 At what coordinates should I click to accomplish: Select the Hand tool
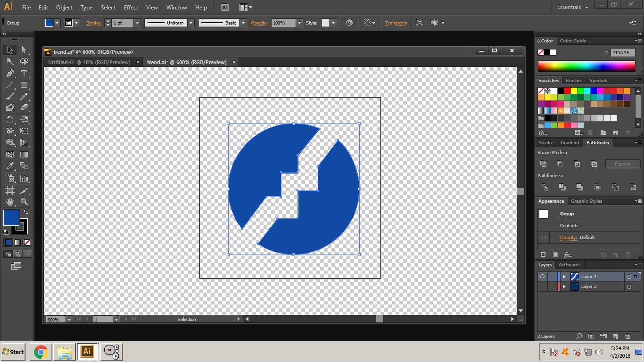9,202
